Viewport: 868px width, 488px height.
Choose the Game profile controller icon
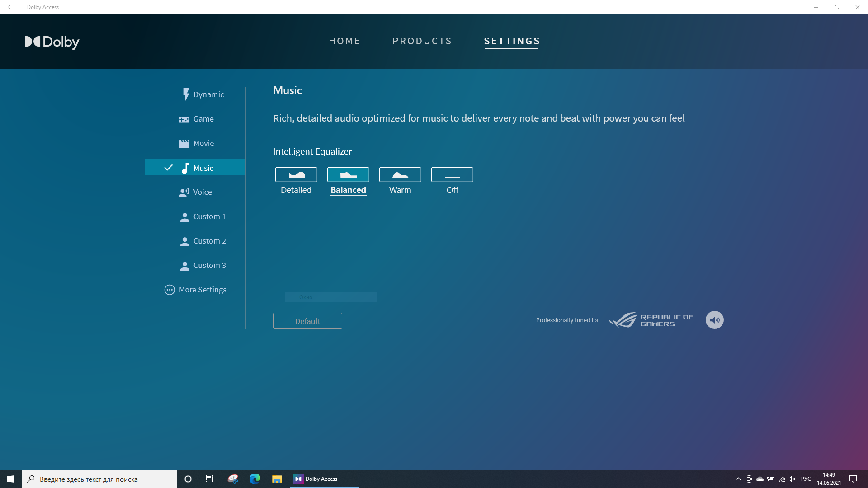[184, 119]
